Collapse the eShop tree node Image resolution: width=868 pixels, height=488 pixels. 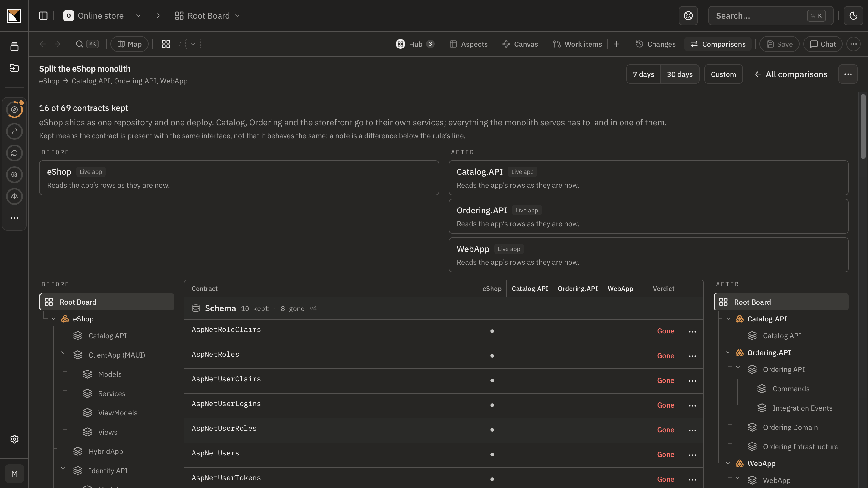tap(54, 319)
